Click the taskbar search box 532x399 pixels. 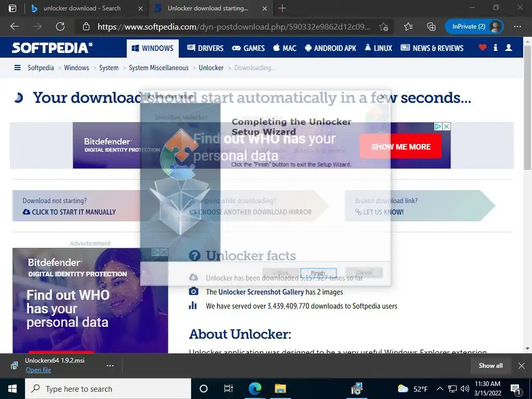click(108, 389)
